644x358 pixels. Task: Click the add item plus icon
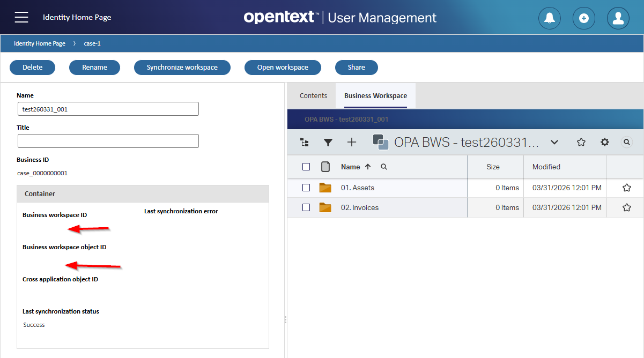tap(352, 142)
